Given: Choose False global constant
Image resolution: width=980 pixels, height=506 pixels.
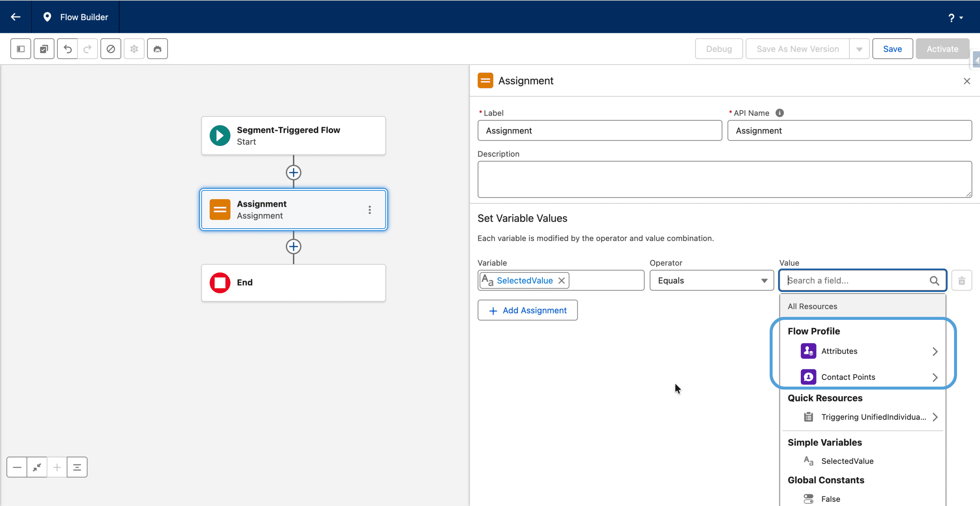Looking at the screenshot, I should click(x=830, y=499).
